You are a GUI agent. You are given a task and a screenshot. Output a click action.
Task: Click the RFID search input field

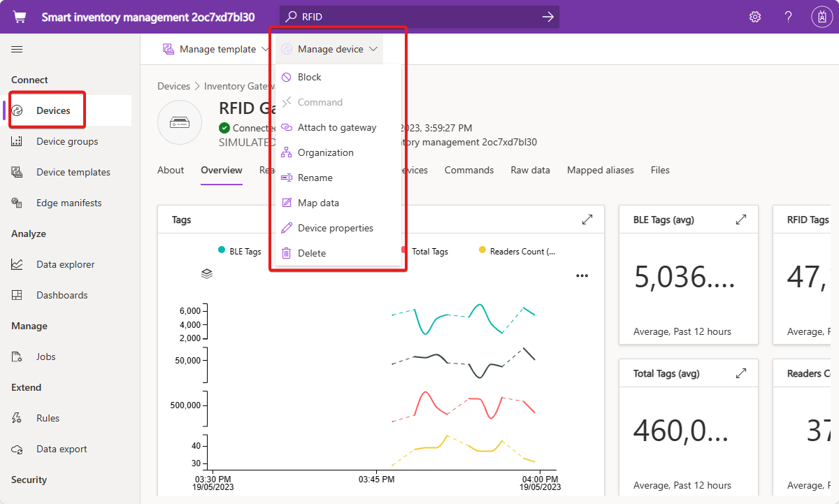coord(419,17)
